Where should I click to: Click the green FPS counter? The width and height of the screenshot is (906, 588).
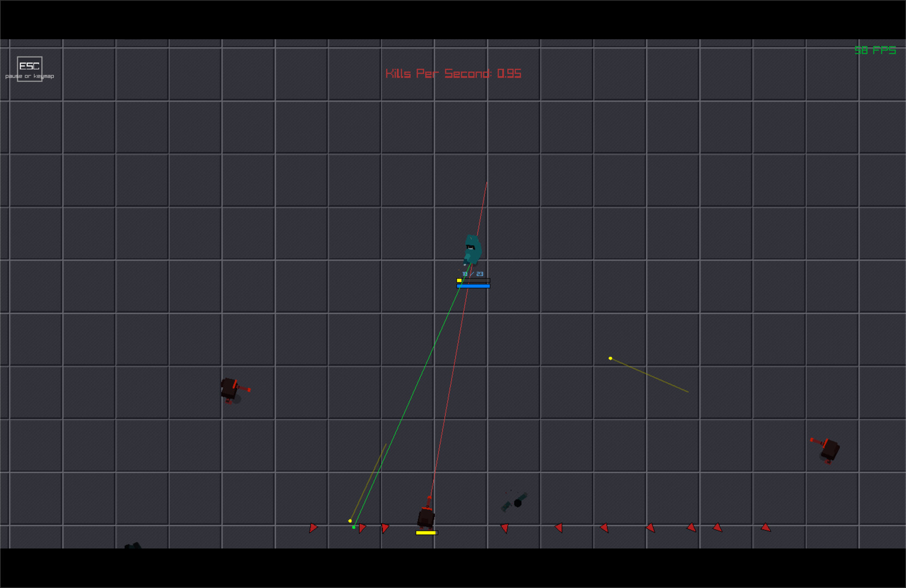coord(875,50)
